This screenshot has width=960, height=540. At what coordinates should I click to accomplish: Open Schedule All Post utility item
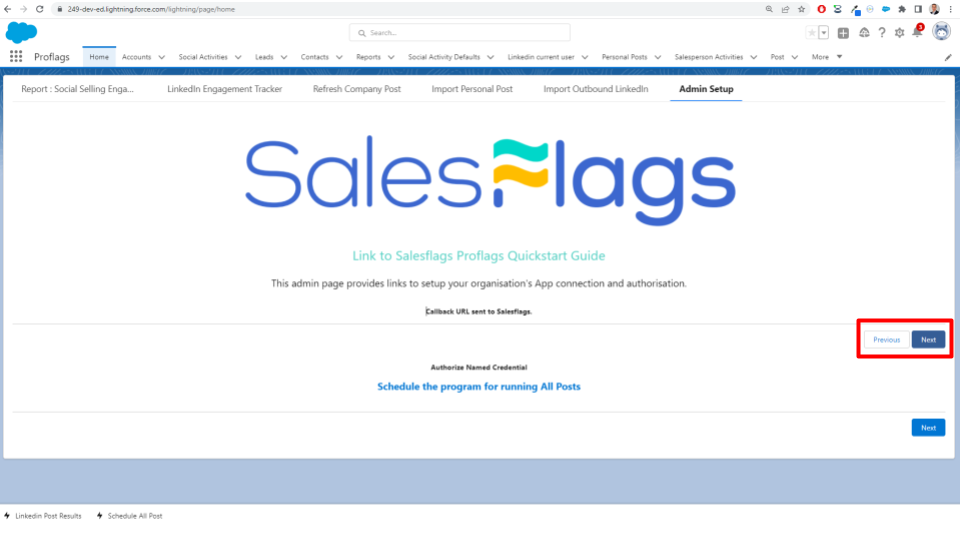coord(130,516)
